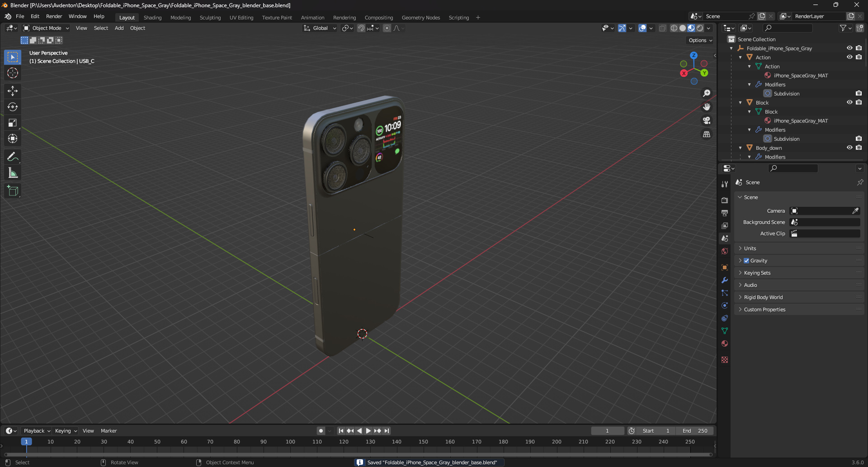Disable render for Action's Subdivision modifier
The height and width of the screenshot is (467, 868).
click(x=859, y=93)
